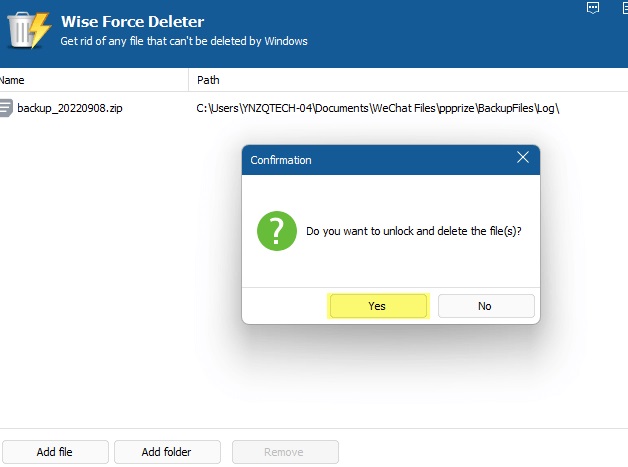Open the feedback speech bubble icon
Image resolution: width=628 pixels, height=467 pixels.
[592, 8]
